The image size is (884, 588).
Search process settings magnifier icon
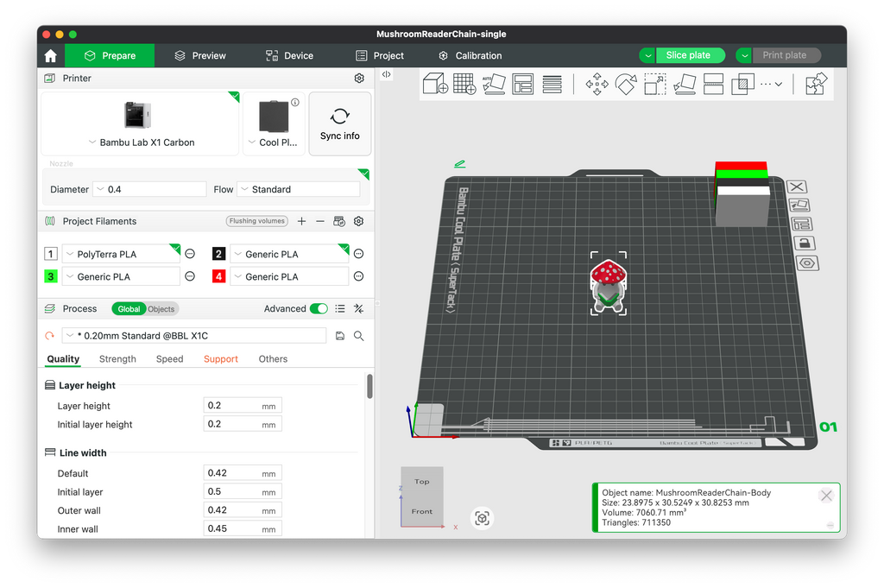tap(358, 336)
